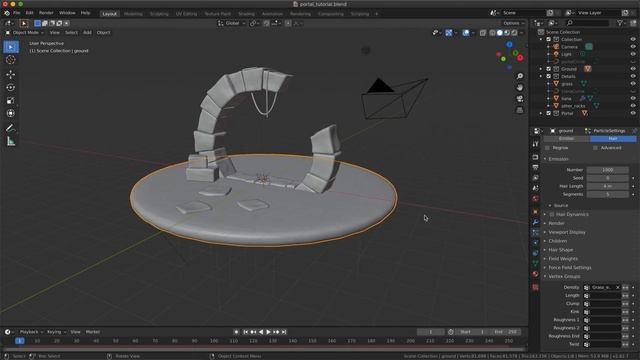Viewport: 640px width, 360px height.
Task: Select the Transform tool
Action: click(x=11, y=113)
